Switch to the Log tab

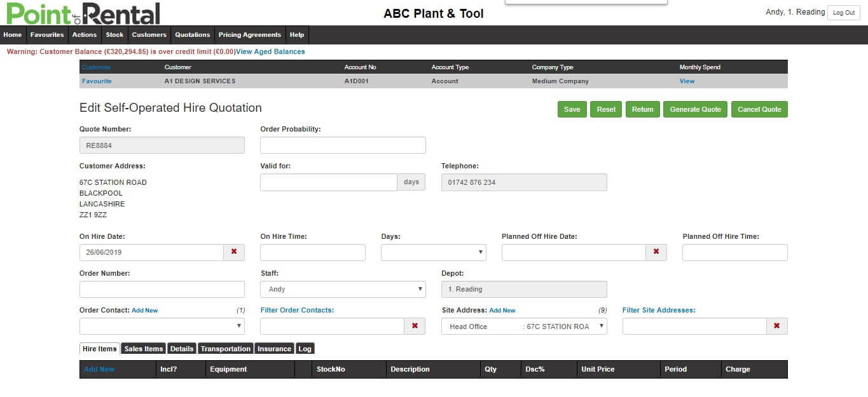305,349
